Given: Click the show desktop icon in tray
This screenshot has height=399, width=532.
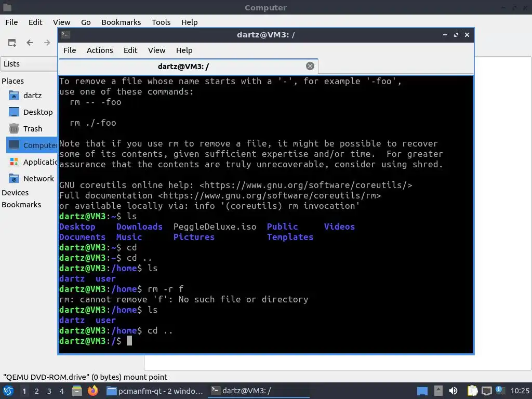Looking at the screenshot, I should (x=422, y=391).
